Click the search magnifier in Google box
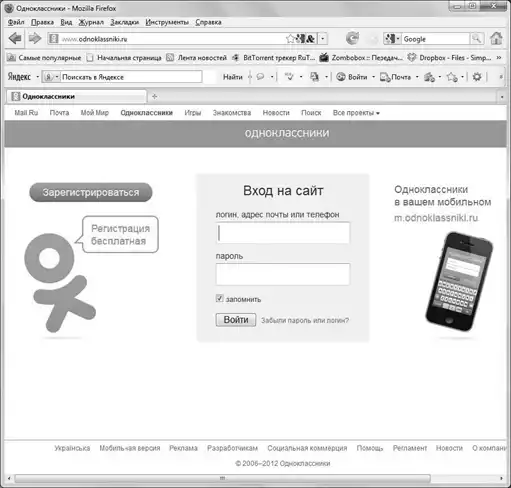 pos(477,39)
